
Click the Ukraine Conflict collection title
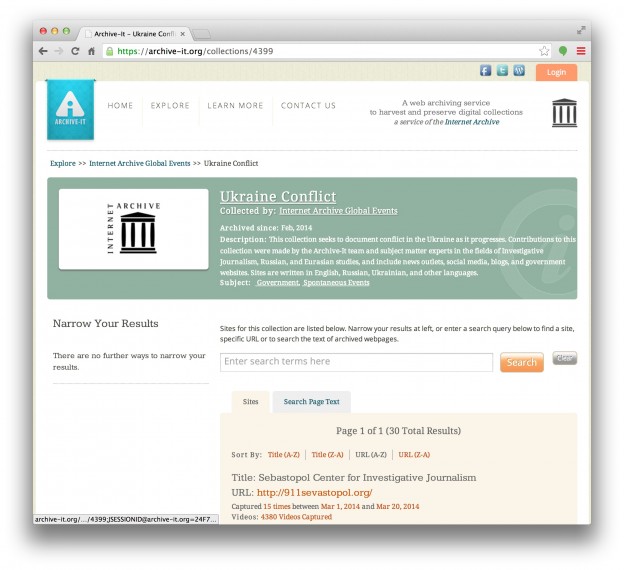click(x=278, y=197)
